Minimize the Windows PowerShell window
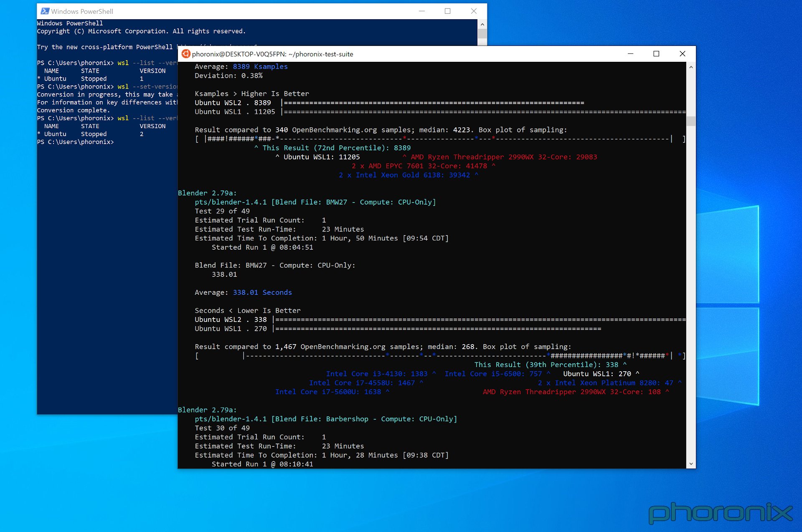 click(x=422, y=11)
